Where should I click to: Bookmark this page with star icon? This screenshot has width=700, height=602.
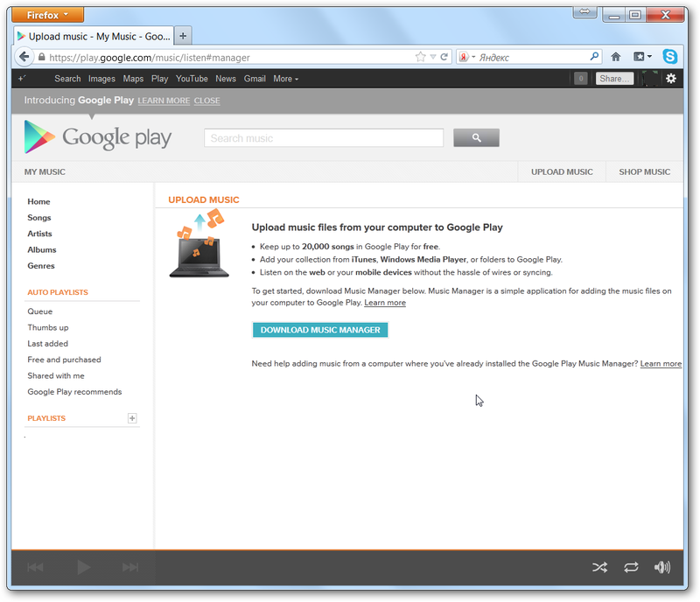(420, 57)
